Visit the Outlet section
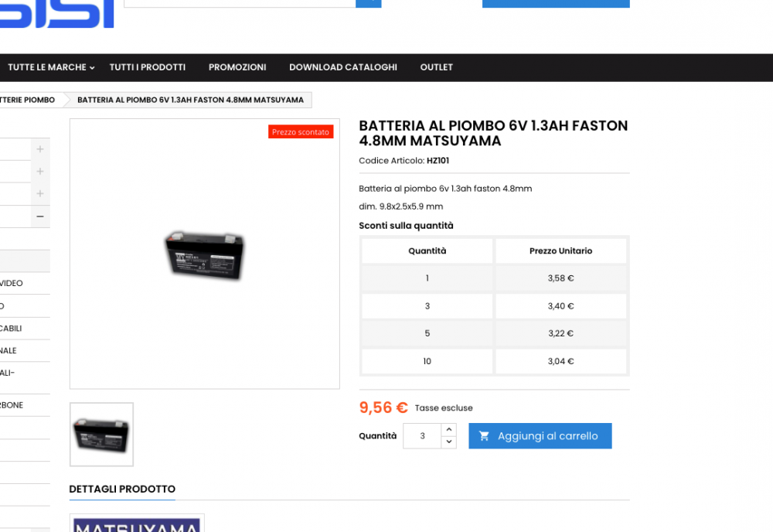 (436, 67)
